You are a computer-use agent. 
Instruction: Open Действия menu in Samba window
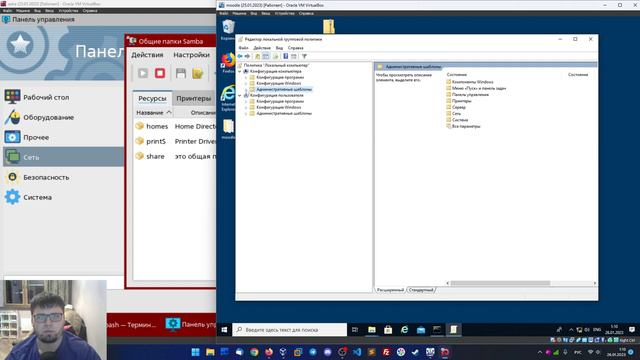[x=147, y=55]
